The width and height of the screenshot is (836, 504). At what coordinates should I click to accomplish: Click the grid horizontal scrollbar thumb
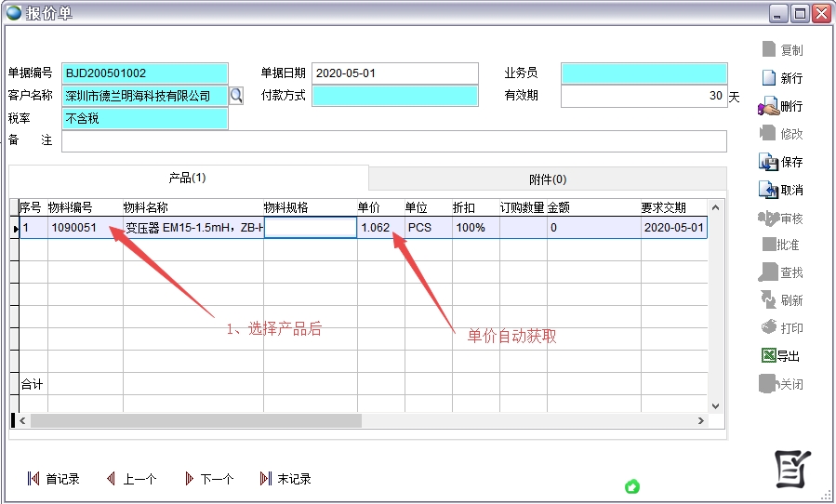coord(195,421)
